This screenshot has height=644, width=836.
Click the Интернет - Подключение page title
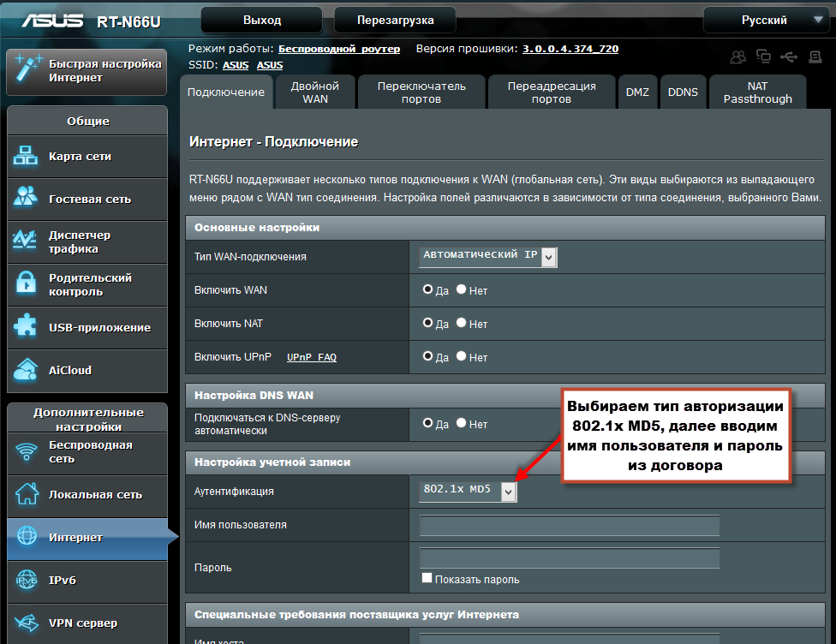click(x=273, y=142)
